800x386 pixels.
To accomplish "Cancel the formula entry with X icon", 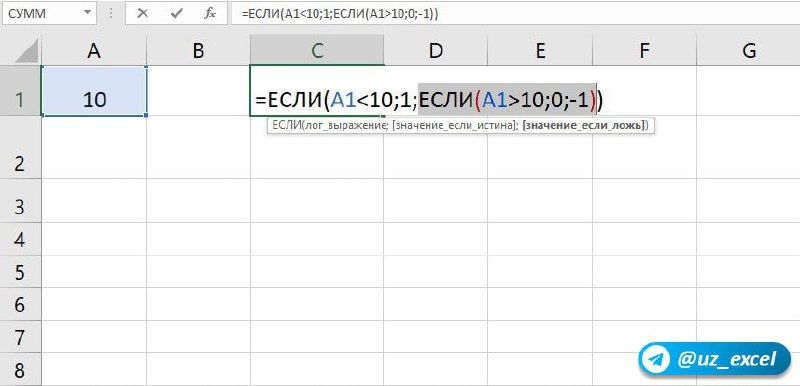I will coord(142,14).
